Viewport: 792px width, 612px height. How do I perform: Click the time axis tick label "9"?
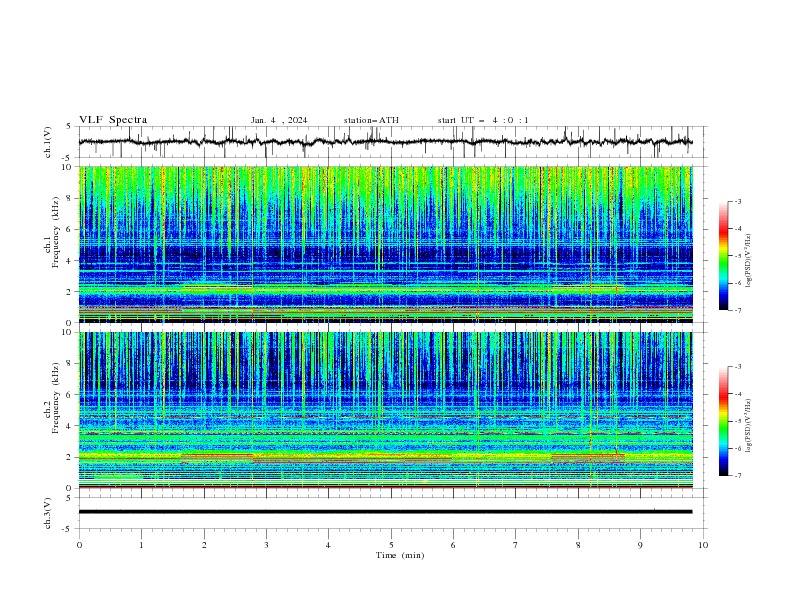[x=640, y=545]
